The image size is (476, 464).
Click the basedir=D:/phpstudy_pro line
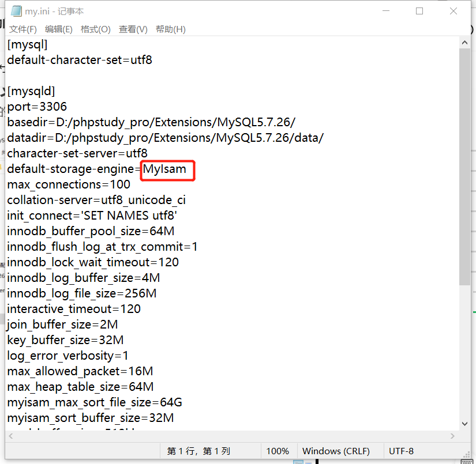pos(151,122)
